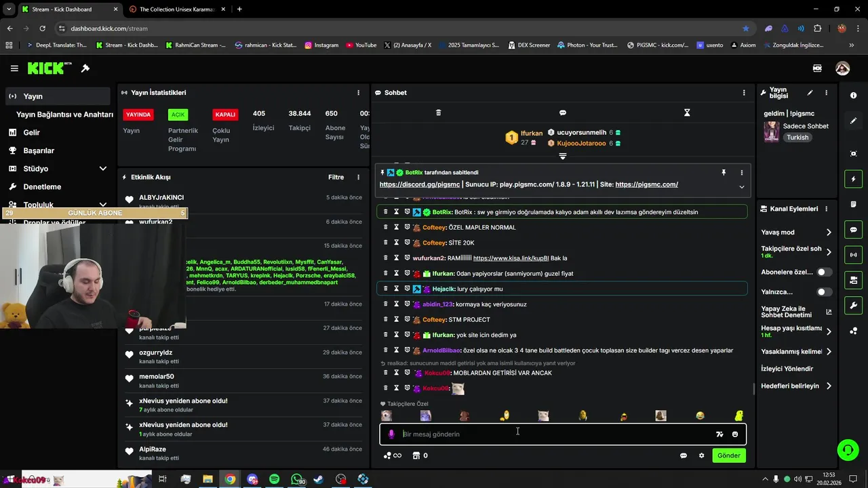Click the broadcast signal icon in the right sidebar

pyautogui.click(x=853, y=255)
